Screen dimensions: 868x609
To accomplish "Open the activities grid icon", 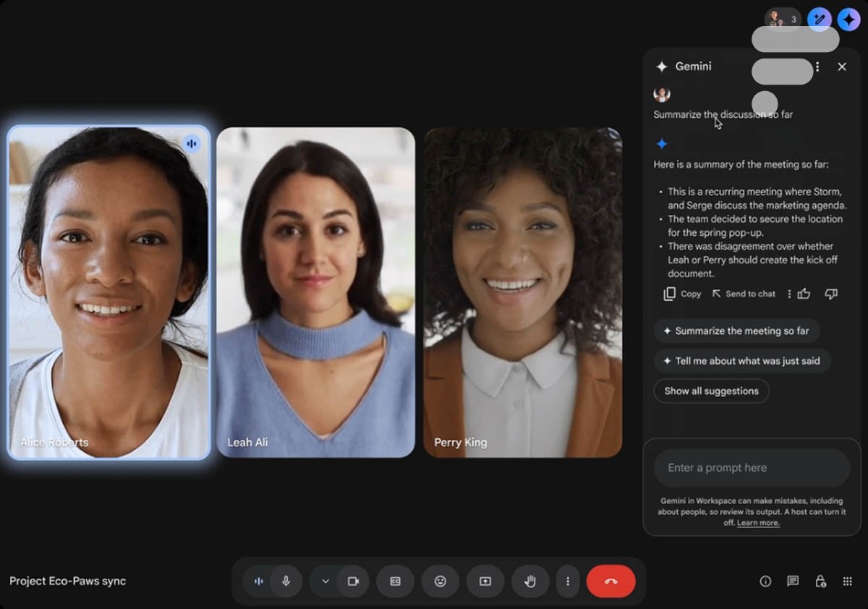I will tap(848, 582).
